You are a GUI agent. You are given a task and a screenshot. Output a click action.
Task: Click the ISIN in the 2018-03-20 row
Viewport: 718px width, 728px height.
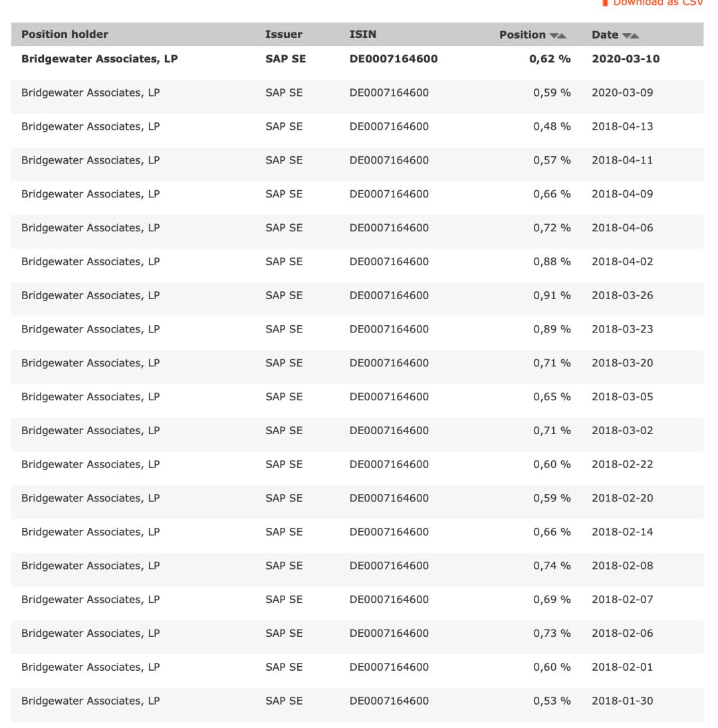pyautogui.click(x=389, y=363)
